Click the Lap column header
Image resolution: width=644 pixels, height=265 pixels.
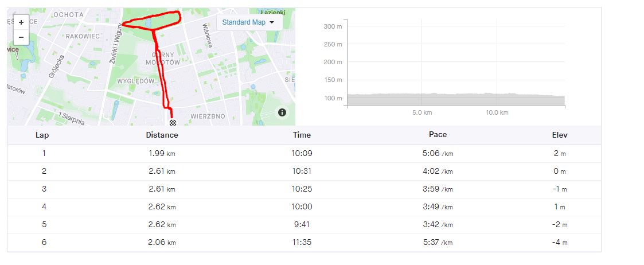44,135
